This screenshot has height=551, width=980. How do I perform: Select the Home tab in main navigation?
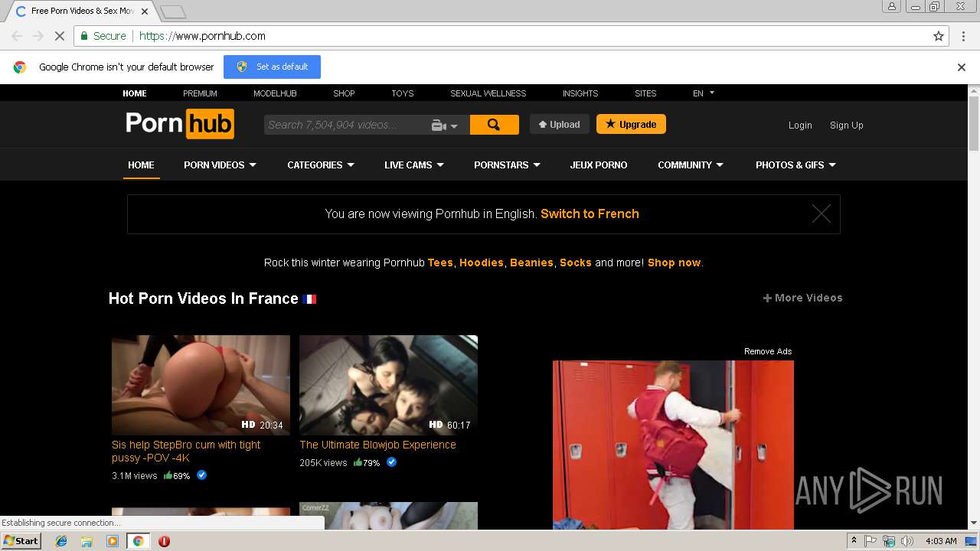coord(141,165)
